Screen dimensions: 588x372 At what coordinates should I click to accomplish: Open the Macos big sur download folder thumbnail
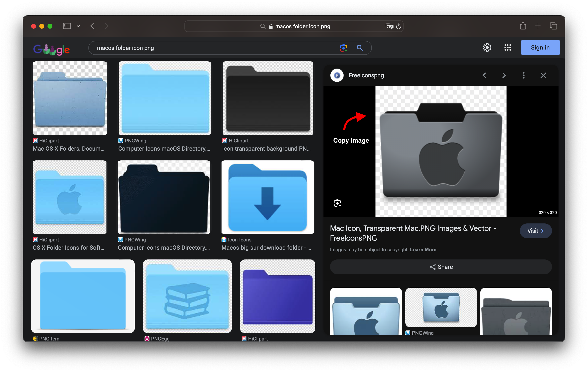267,197
